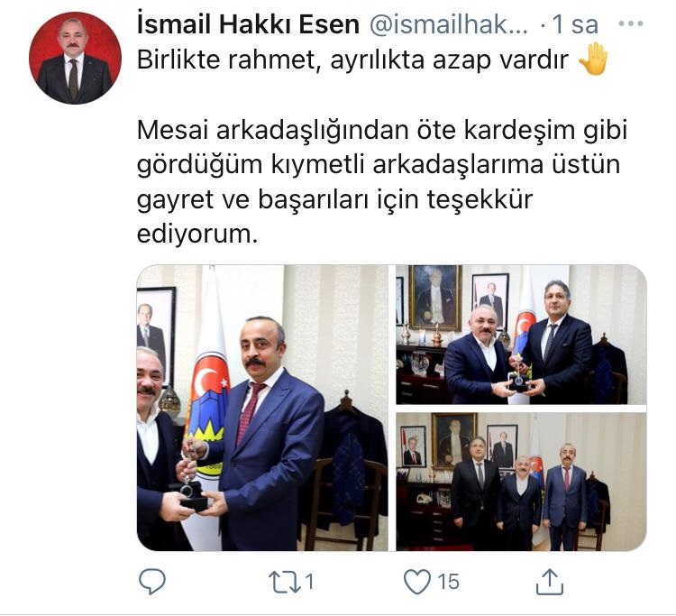Open the reply speech bubble icon
Screen dimensions: 676x616
click(x=152, y=581)
